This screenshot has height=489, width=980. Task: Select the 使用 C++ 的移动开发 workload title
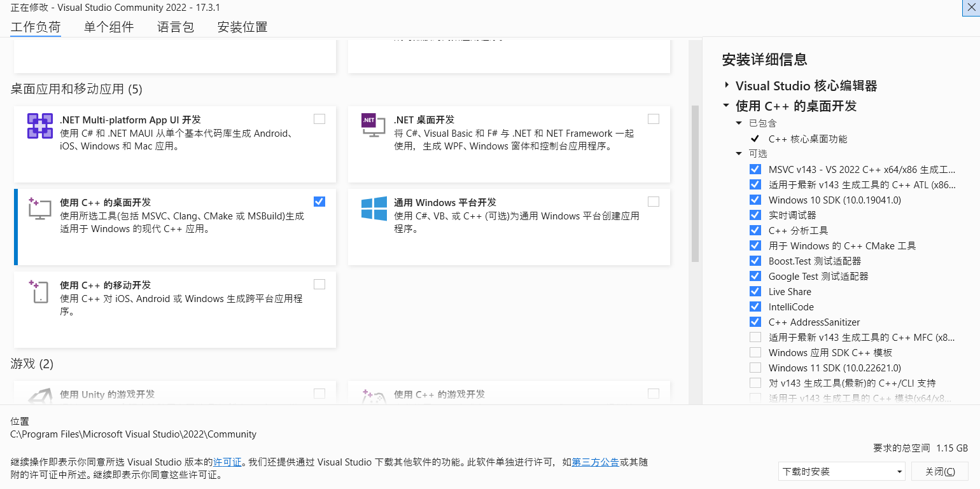pyautogui.click(x=105, y=285)
